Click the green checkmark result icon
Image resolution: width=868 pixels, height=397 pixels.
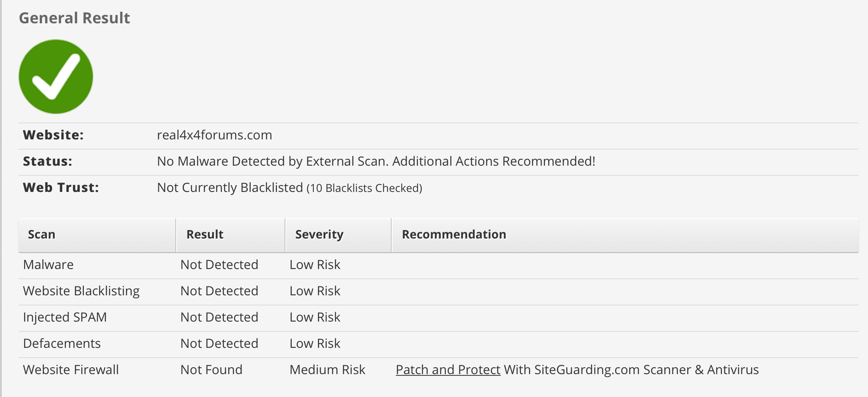point(56,77)
